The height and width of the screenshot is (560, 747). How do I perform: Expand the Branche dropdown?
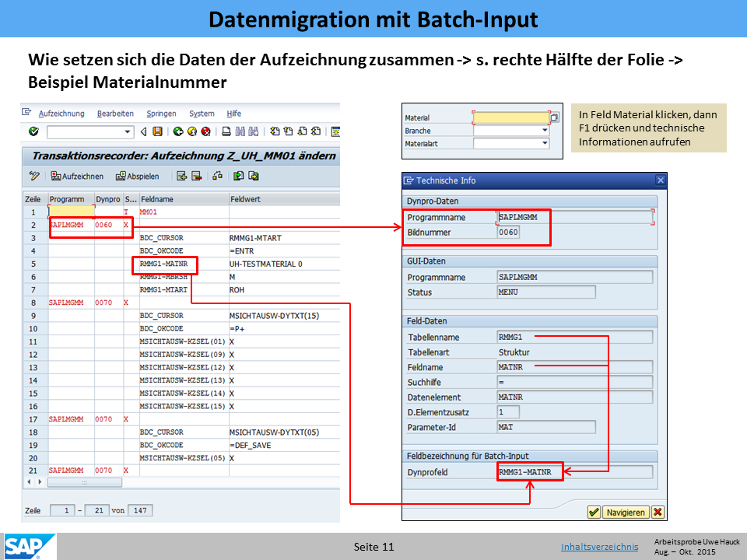click(x=545, y=131)
